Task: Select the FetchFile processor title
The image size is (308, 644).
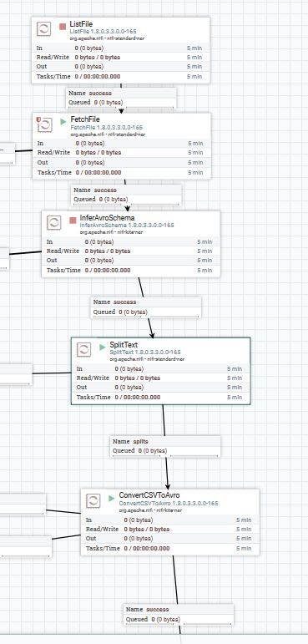Action: 85,119
